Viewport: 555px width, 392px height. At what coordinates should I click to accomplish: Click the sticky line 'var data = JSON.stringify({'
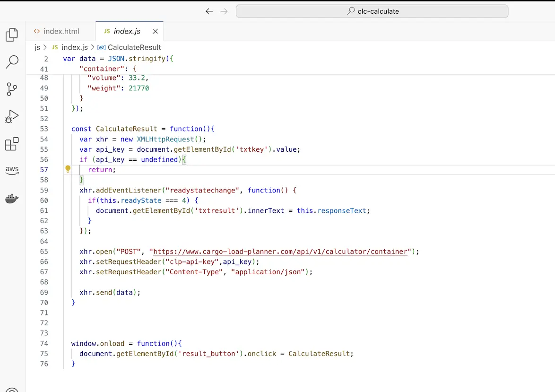[x=118, y=59]
